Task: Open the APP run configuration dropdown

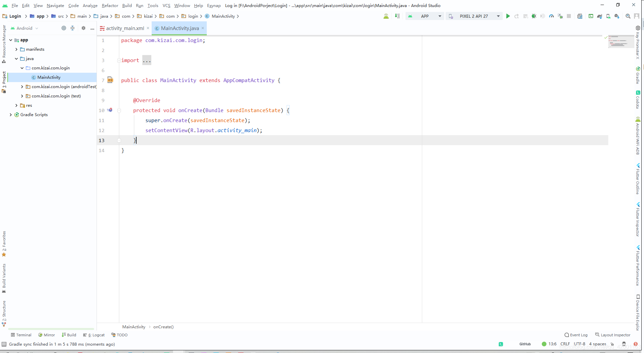Action: 425,16
